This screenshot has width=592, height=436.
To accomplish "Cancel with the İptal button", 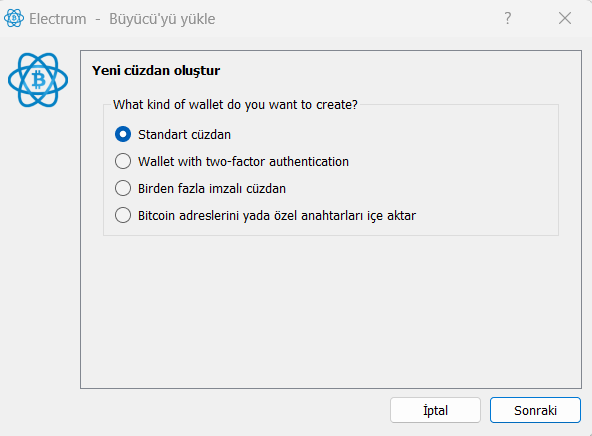I will click(435, 410).
